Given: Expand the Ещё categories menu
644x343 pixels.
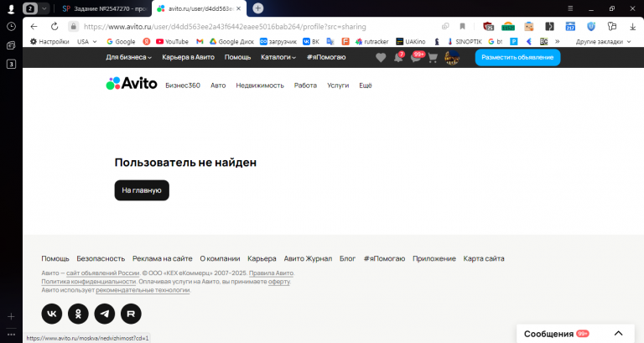Looking at the screenshot, I should click(x=365, y=86).
